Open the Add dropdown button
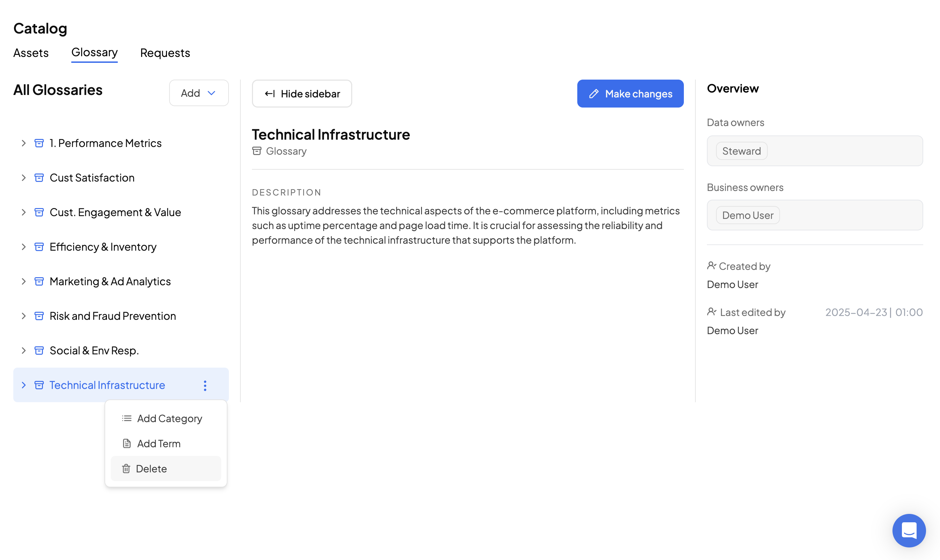Screen dimensions: 940x560 pyautogui.click(x=198, y=93)
